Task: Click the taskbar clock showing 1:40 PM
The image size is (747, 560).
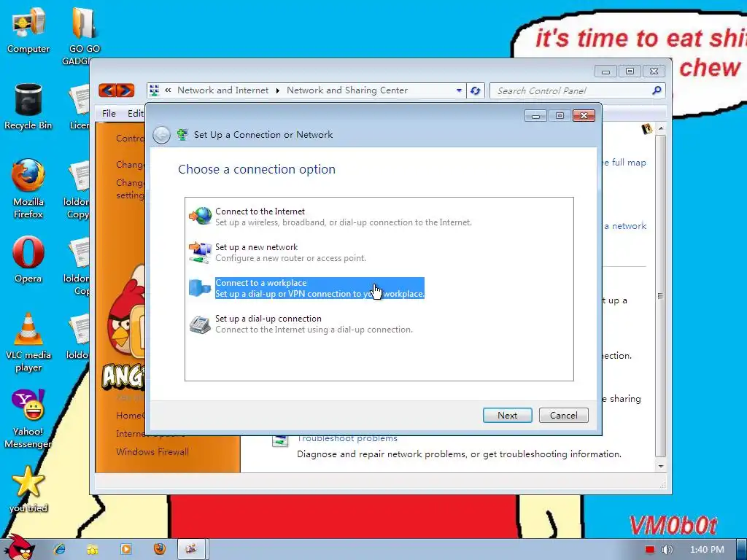Action: 706,550
